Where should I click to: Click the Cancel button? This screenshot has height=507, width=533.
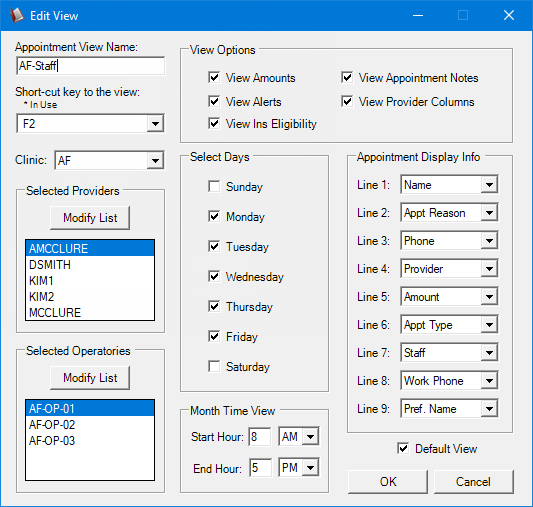click(x=474, y=482)
